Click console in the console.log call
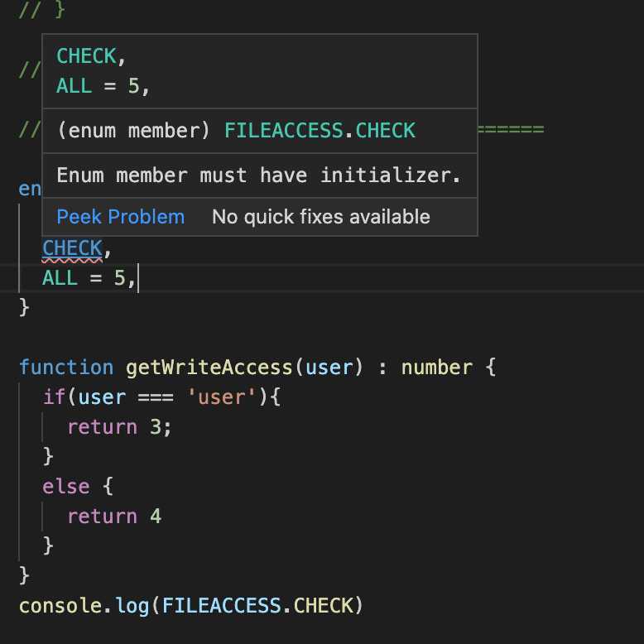 pos(60,606)
